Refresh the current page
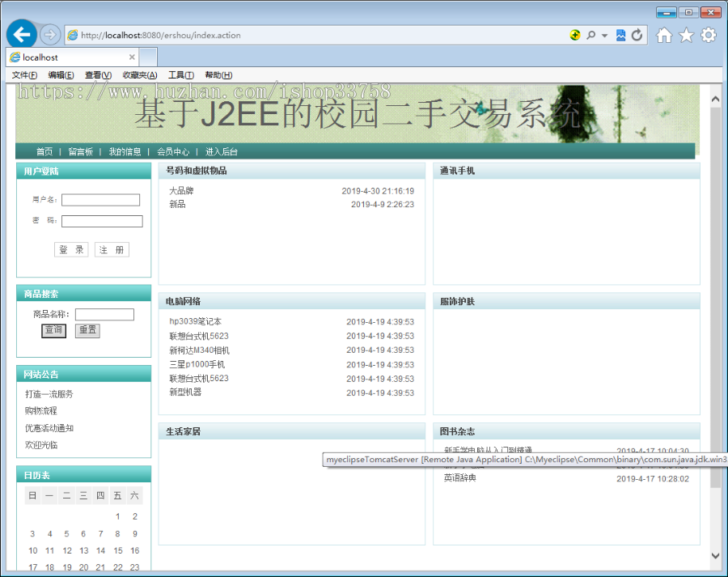 [637, 34]
